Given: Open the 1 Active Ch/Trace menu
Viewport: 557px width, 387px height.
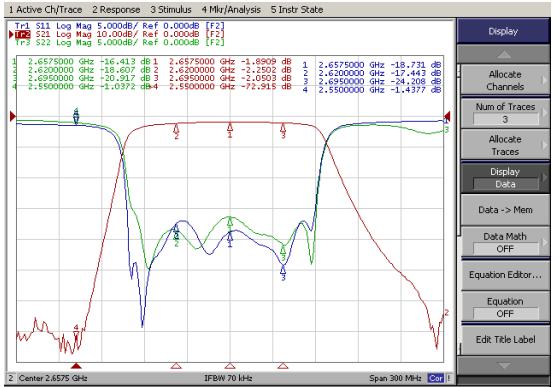Looking at the screenshot, I should point(45,10).
